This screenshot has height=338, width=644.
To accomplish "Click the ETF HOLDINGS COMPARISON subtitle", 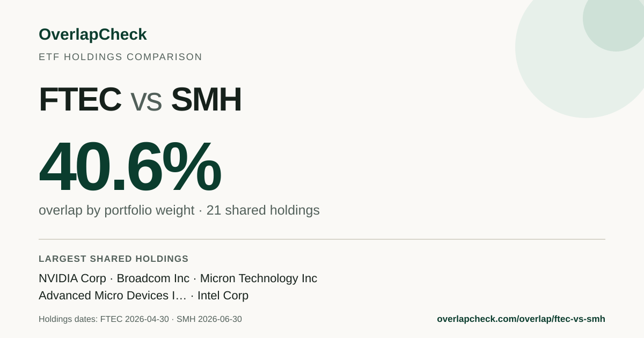I will (120, 57).
